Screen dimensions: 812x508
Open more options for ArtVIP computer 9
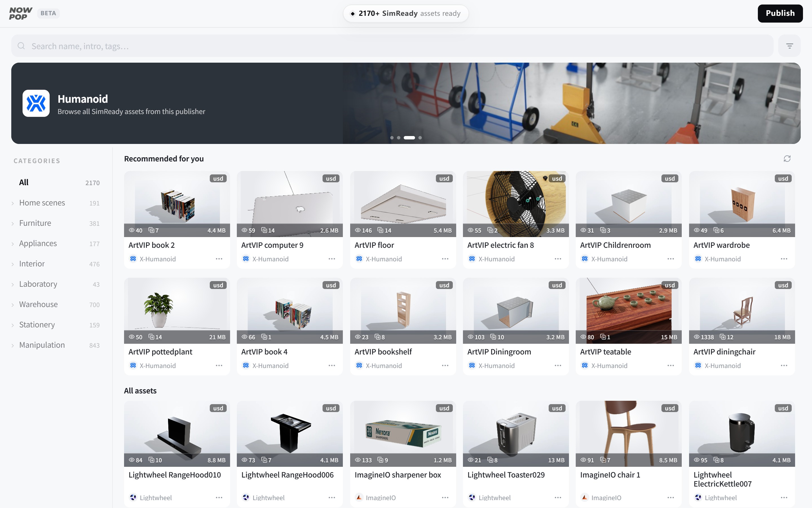[x=332, y=259]
